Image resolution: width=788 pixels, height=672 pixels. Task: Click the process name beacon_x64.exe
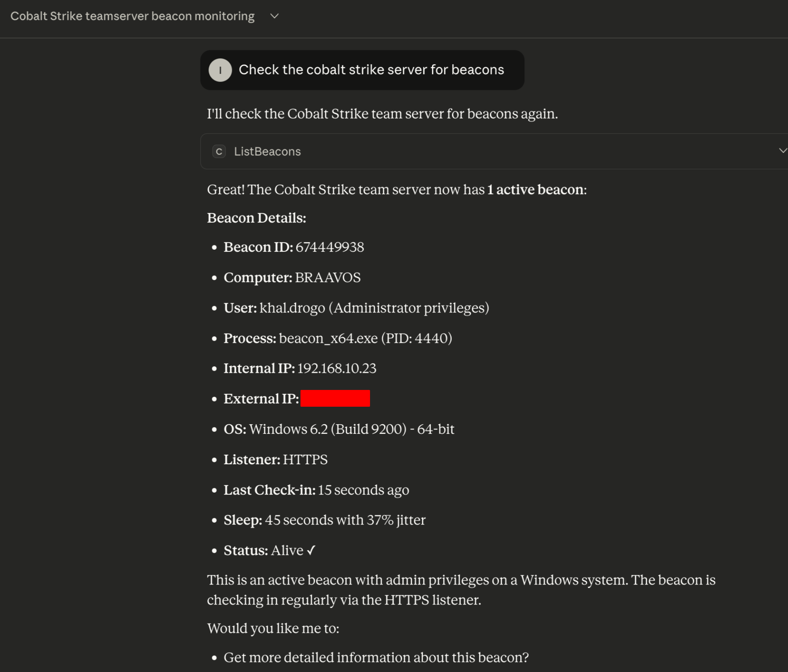click(328, 338)
